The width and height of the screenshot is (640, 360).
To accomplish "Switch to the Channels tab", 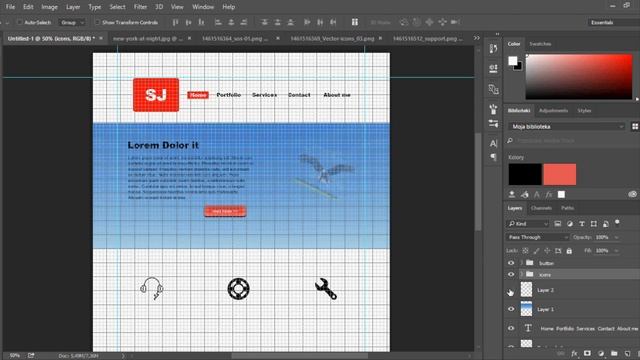I will pos(541,208).
